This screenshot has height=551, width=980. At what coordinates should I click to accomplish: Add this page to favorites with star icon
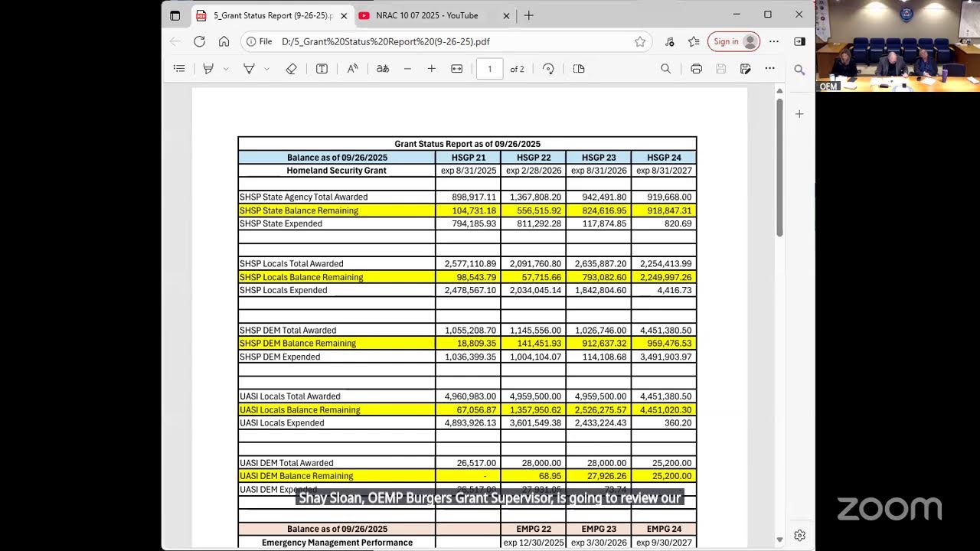640,41
